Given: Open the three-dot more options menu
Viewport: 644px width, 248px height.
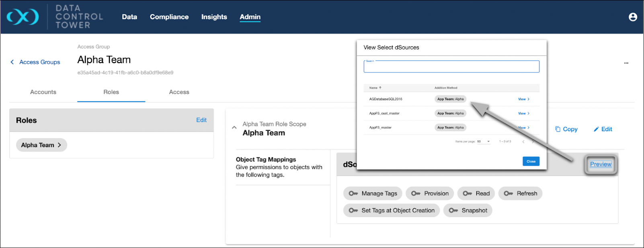Looking at the screenshot, I should (x=626, y=63).
